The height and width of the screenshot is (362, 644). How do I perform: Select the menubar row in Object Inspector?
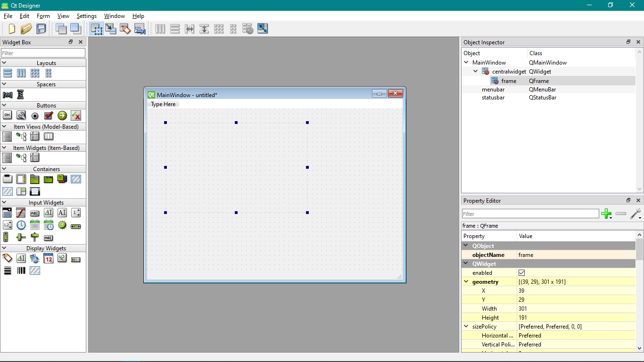pyautogui.click(x=548, y=90)
